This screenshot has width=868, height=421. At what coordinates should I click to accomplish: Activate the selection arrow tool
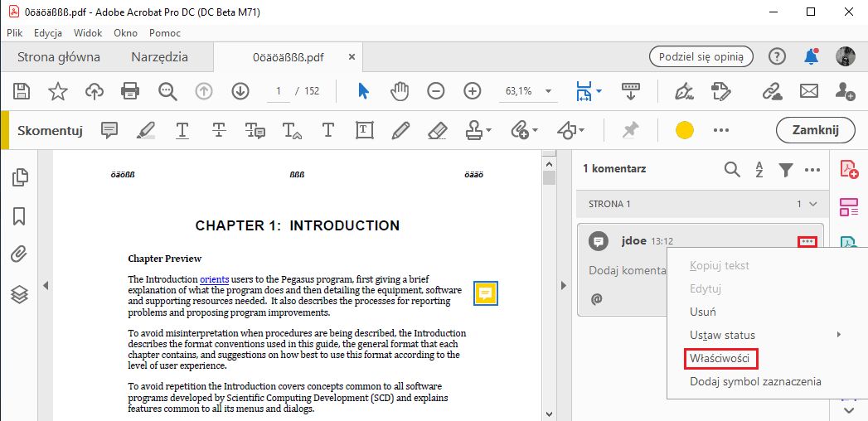(x=363, y=91)
